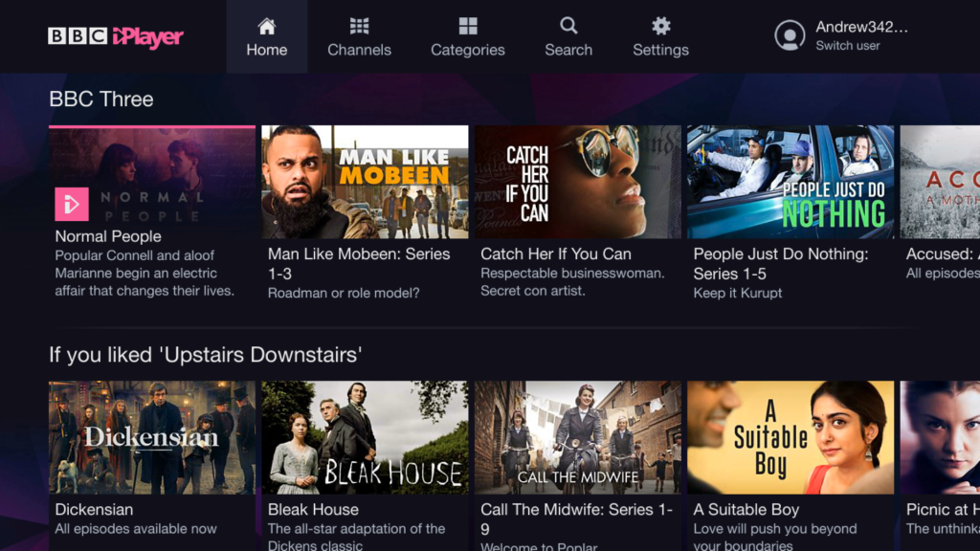Viewport: 980px width, 551px height.
Task: Open the Categories squares icon
Action: point(468,26)
